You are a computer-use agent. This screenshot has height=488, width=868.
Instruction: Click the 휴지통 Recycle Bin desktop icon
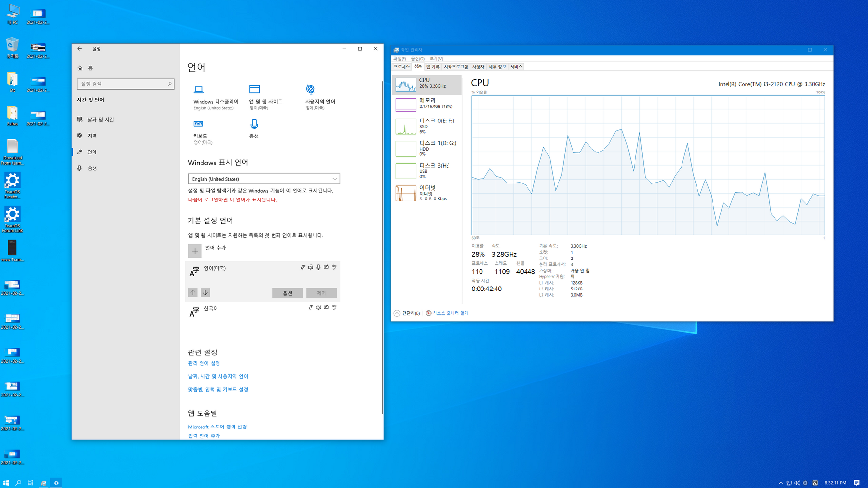click(13, 48)
